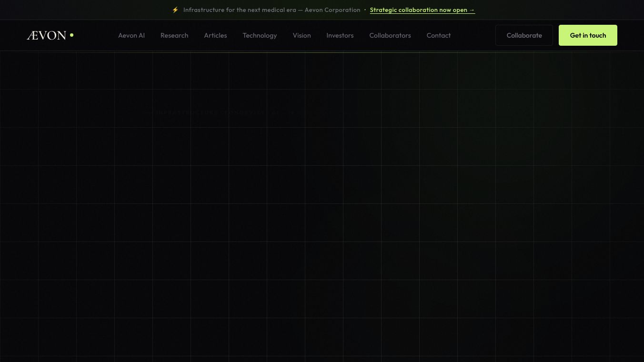This screenshot has width=644, height=362.
Task: Click the lightning bolt icon in the banner
Action: tap(175, 10)
